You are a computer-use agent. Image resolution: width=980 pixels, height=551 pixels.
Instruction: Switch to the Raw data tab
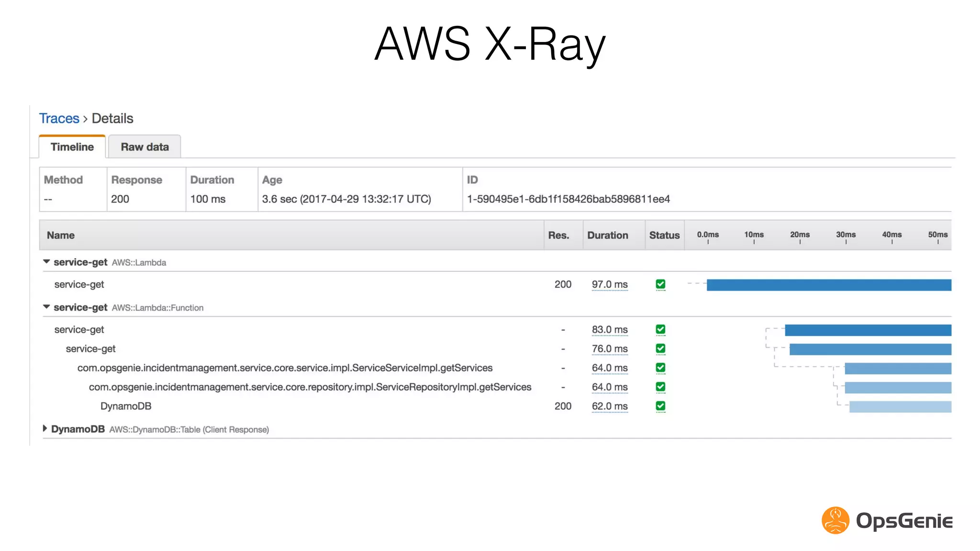pyautogui.click(x=145, y=147)
